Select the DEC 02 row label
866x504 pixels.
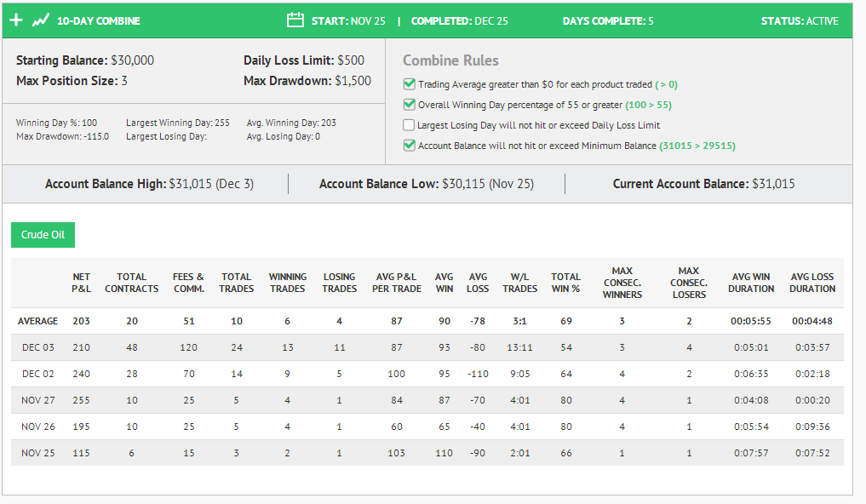[x=38, y=374]
